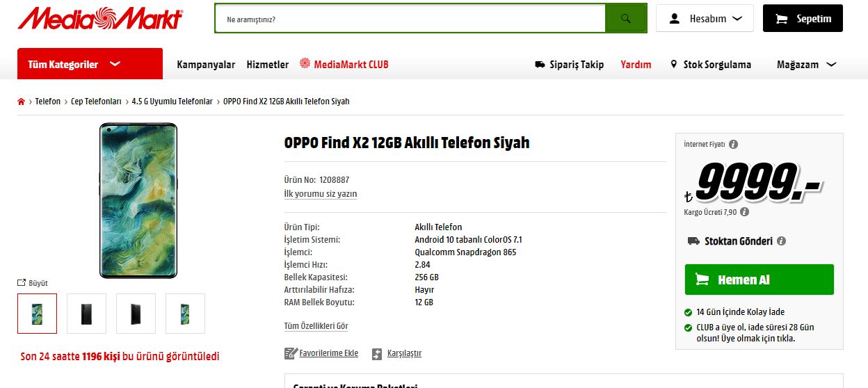The width and height of the screenshot is (868, 388).
Task: Click the shopping cart icon in Sepetim
Action: [782, 19]
